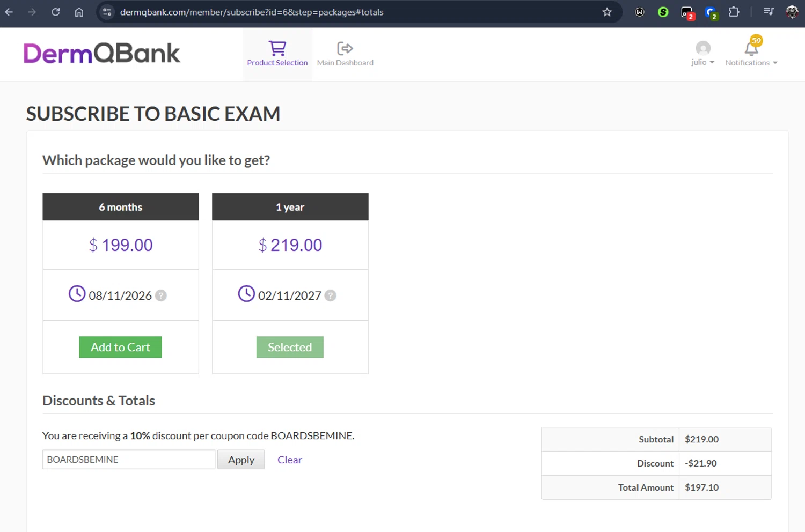This screenshot has height=532, width=805.
Task: Open the puzzle-piece extensions menu
Action: (734, 12)
